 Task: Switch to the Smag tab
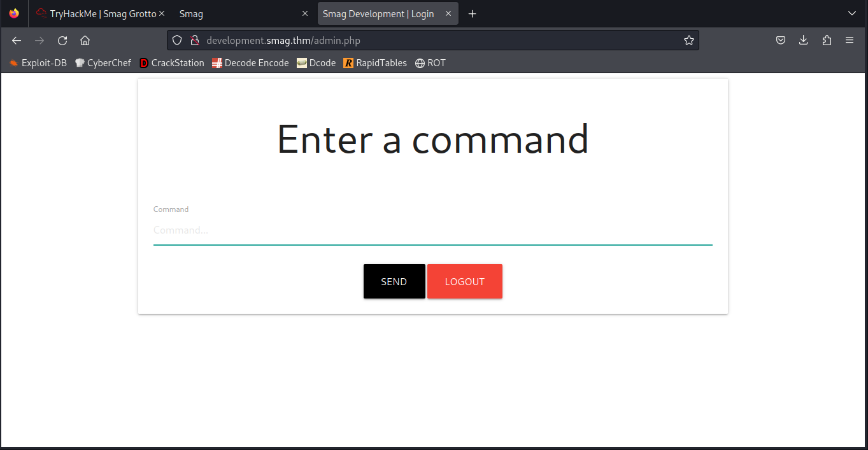point(236,13)
